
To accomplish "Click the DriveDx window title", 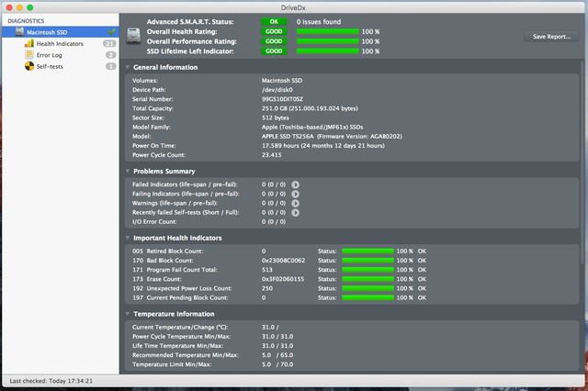I will tap(293, 7).
